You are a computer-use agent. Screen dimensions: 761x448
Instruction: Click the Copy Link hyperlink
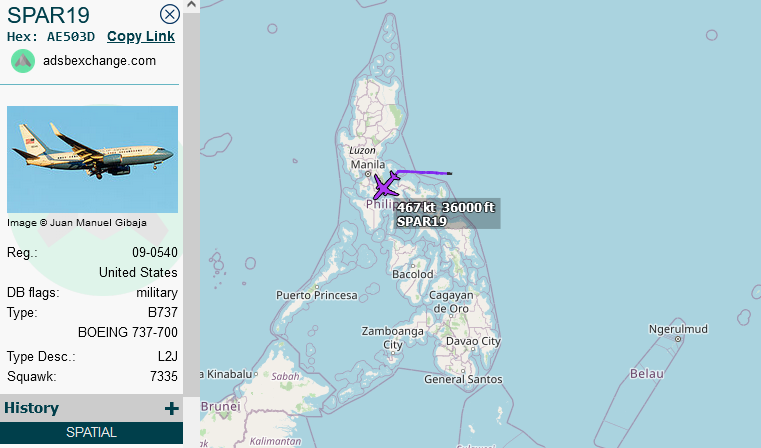click(141, 36)
